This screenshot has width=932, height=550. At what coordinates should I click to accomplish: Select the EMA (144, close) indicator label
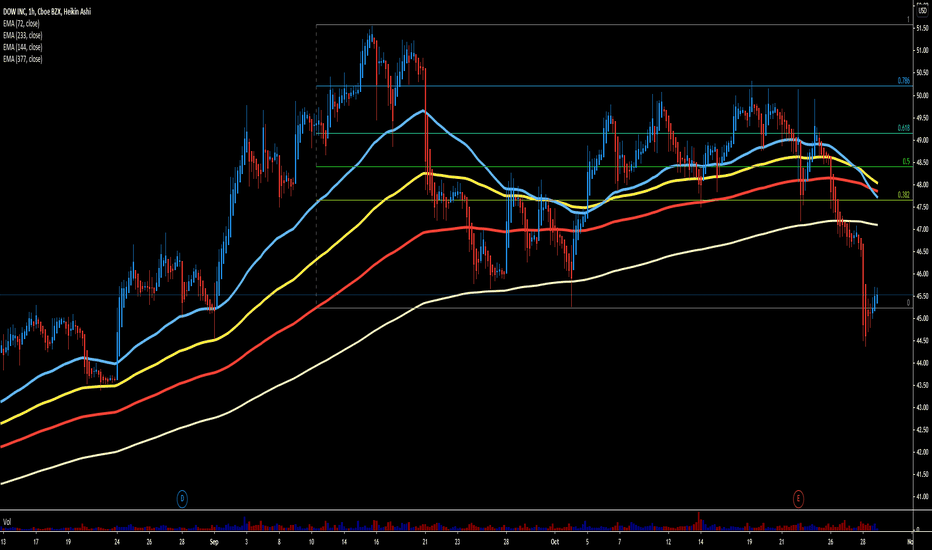(23, 47)
